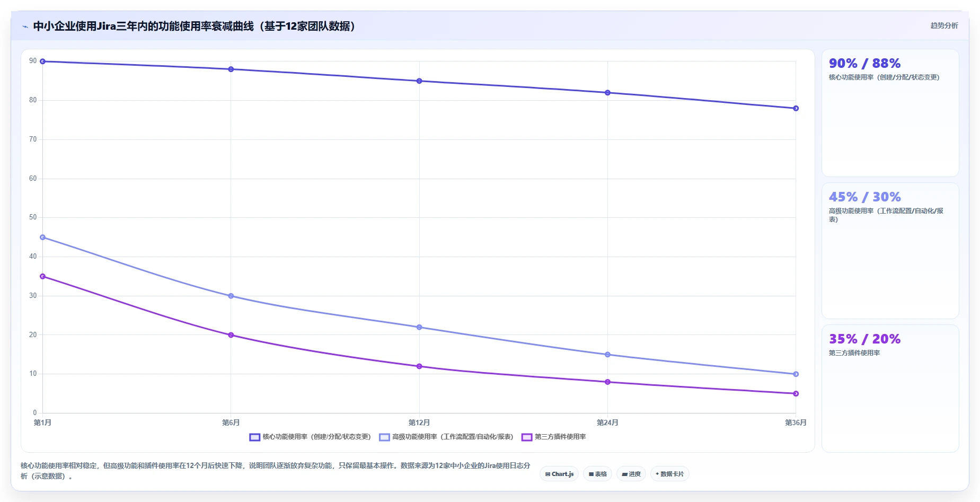Click the y-axis value 50
980x502 pixels.
click(33, 217)
